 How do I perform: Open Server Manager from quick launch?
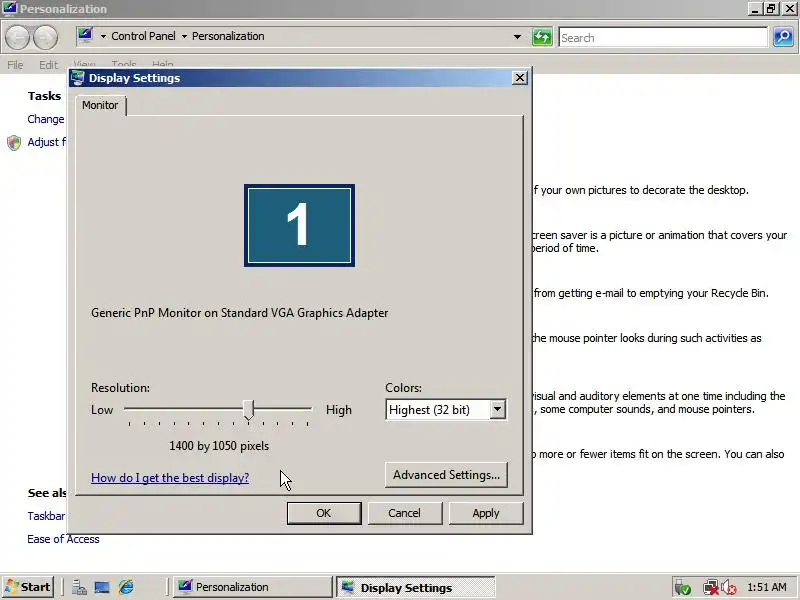(x=79, y=587)
